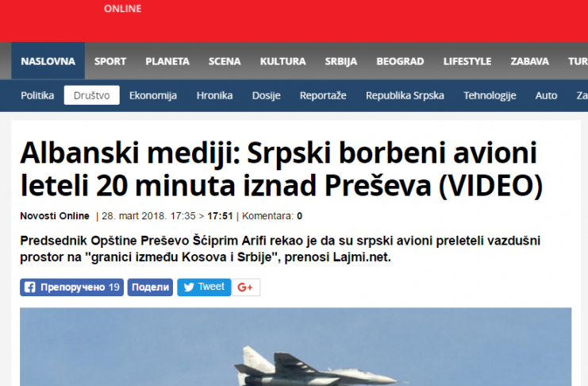Navigate to SRBIJA section
The image size is (588, 386).
341,61
